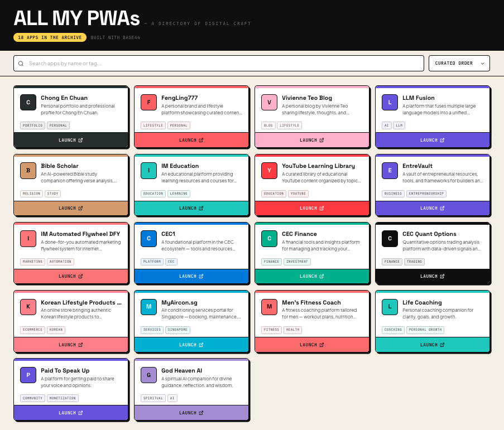Click the Chong En Chuan 'C' app icon
Screen dimensions: 504x430
tap(28, 102)
